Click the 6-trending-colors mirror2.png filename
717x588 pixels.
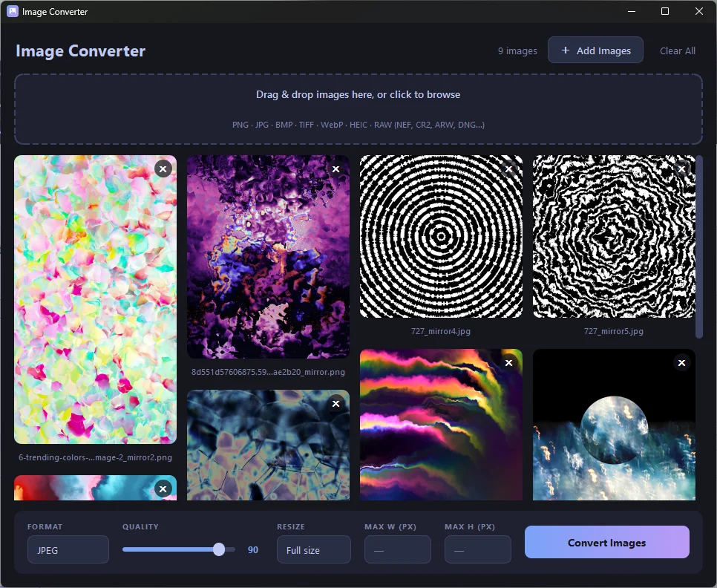[x=95, y=457]
